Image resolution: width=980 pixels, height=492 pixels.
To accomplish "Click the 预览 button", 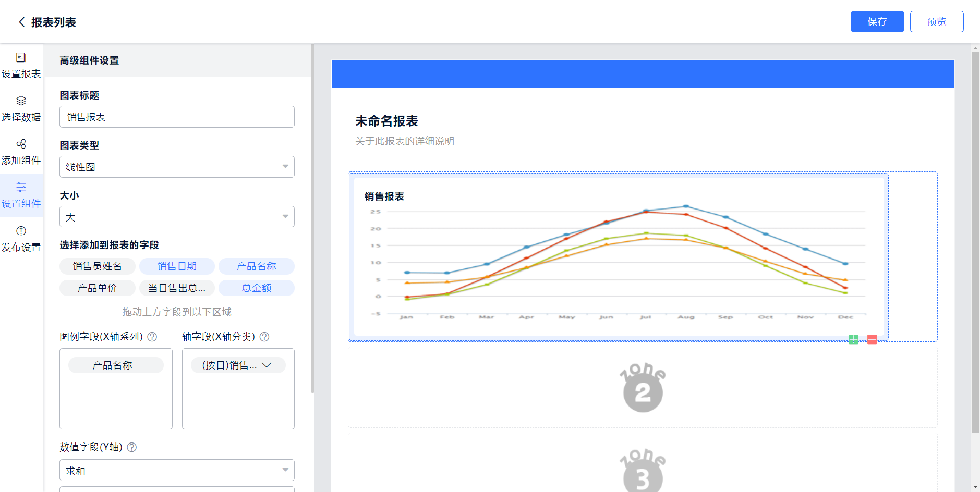I will (x=936, y=22).
